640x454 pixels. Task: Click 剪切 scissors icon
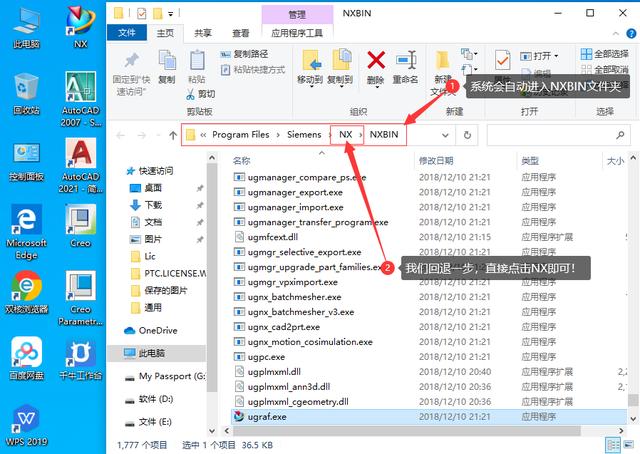tap(191, 94)
